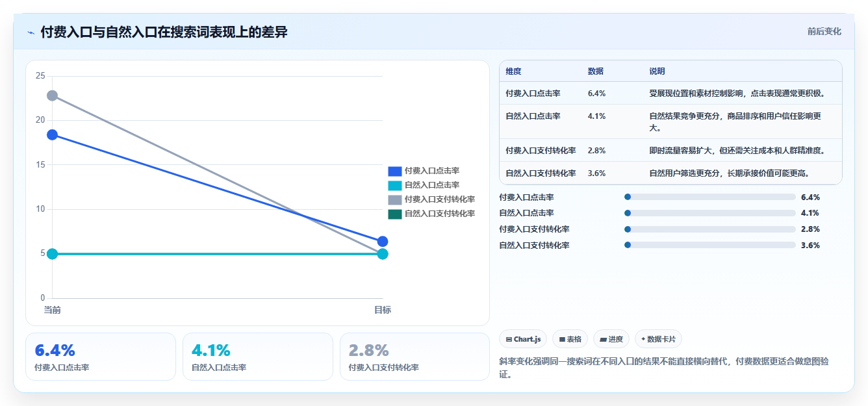Select the 付费入口支付转化率 cell in the table
This screenshot has height=406, width=868.
[541, 151]
